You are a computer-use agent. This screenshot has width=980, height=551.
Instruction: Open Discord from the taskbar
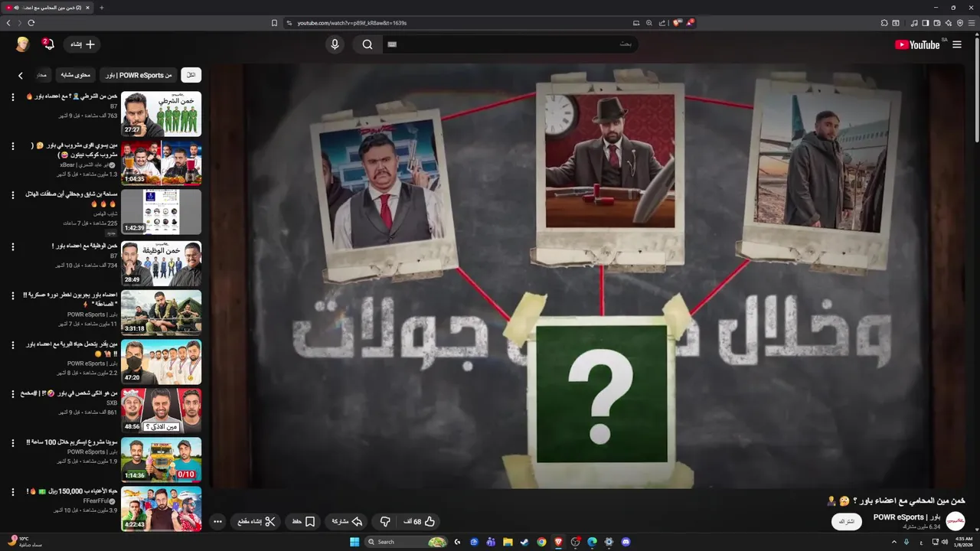pyautogui.click(x=626, y=542)
